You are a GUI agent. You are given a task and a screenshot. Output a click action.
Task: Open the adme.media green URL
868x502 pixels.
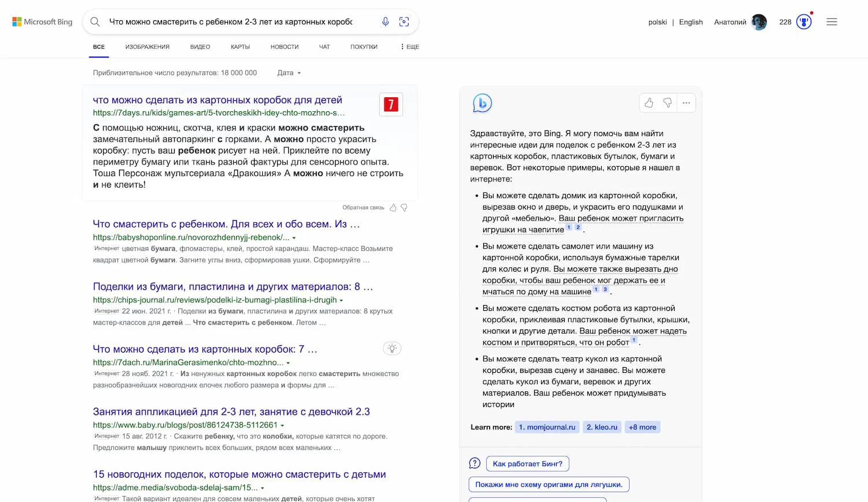(x=175, y=488)
